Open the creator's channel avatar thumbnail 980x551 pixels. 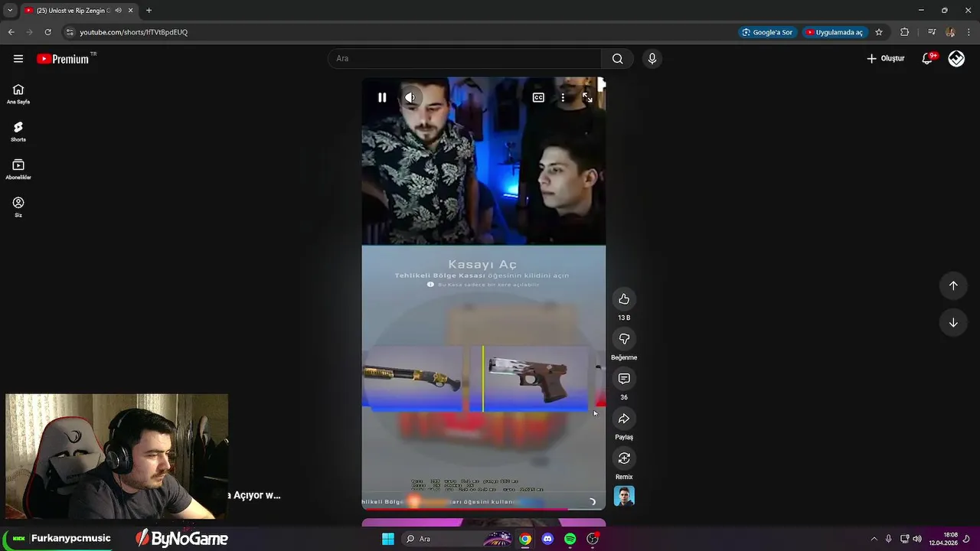(624, 496)
